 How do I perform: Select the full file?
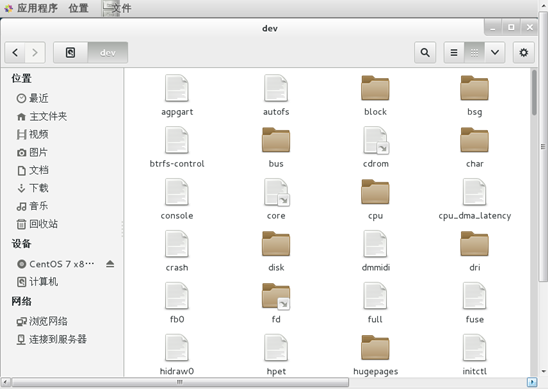point(375,296)
